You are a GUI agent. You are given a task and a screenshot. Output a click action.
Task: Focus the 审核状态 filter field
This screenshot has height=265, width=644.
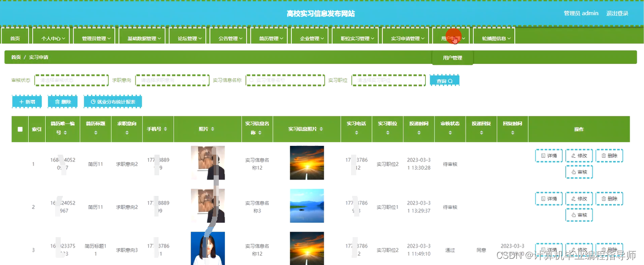[x=72, y=80]
